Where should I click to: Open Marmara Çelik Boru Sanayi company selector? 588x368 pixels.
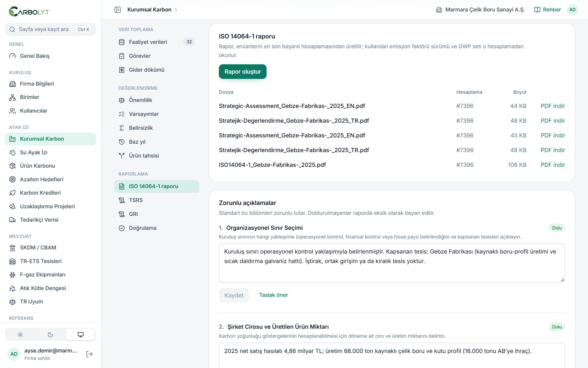coord(480,10)
